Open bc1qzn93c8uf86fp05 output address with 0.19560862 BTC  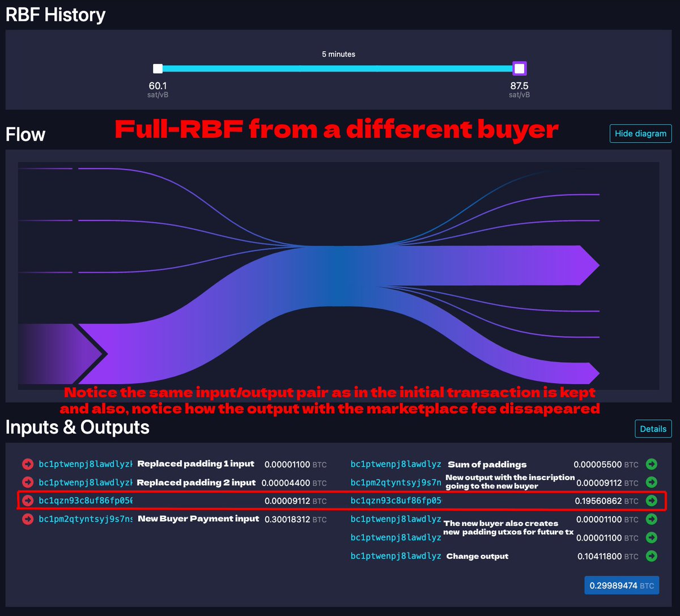(396, 501)
